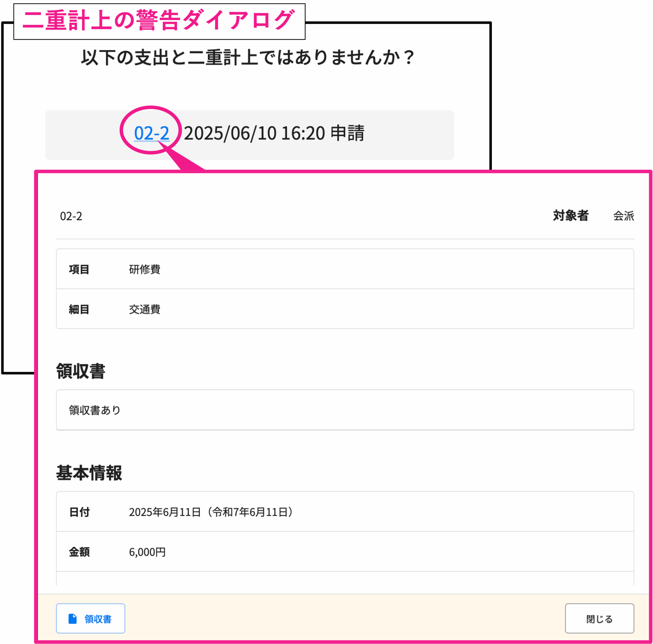653x644 pixels.
Task: Click the 交通費 value in 細目 row
Action: click(145, 309)
